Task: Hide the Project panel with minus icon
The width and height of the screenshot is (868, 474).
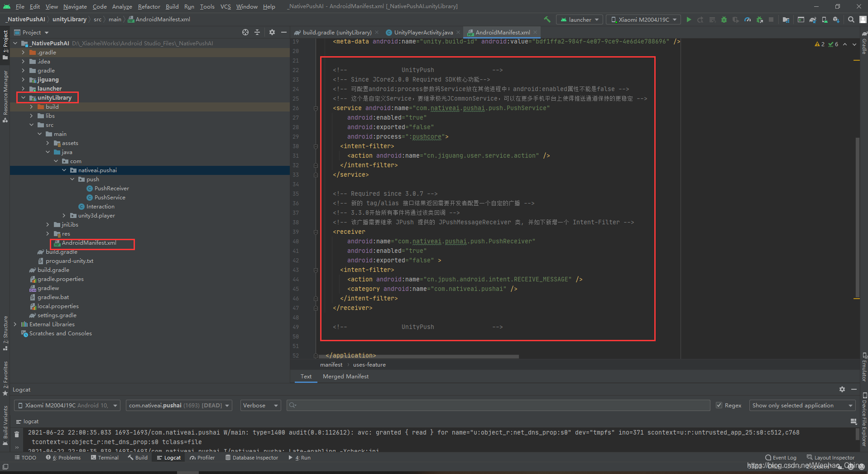Action: (x=284, y=32)
